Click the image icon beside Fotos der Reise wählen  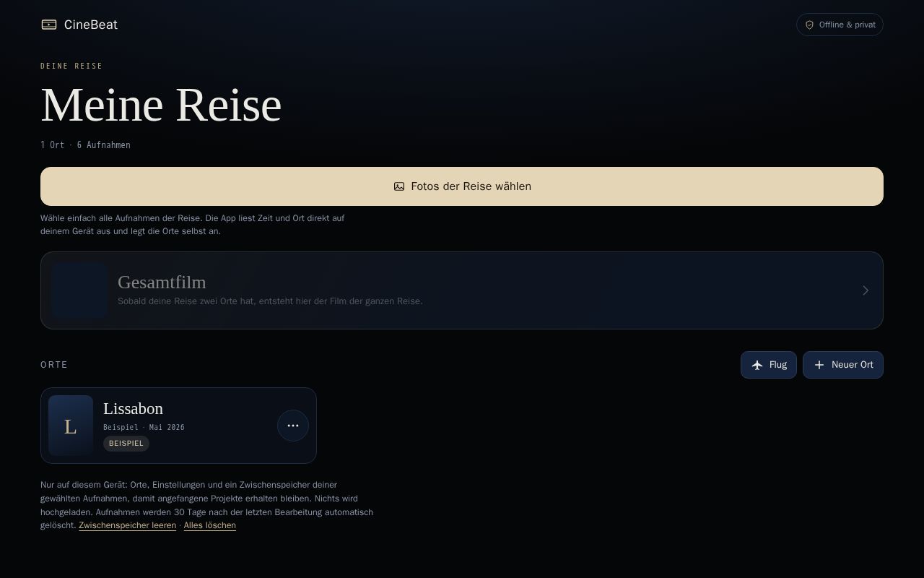399,186
